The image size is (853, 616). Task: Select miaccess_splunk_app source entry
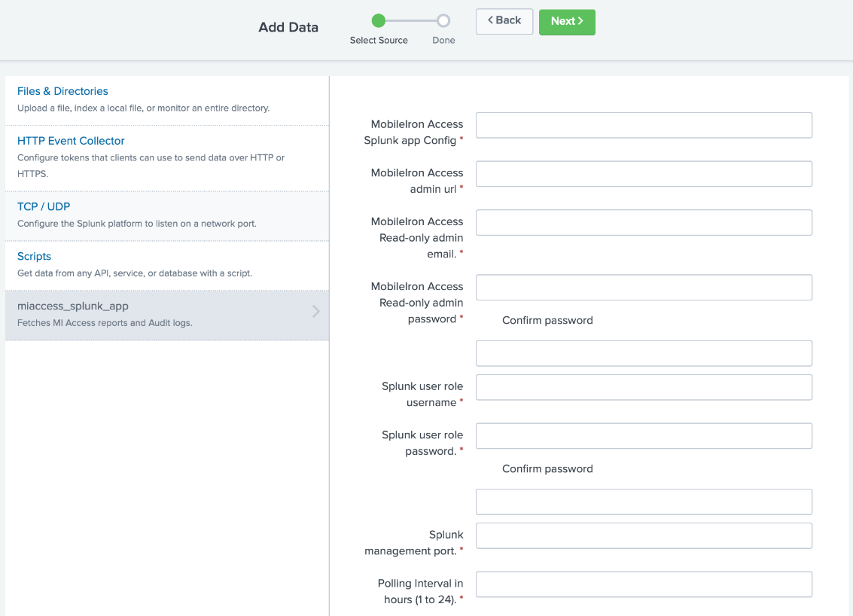point(167,315)
